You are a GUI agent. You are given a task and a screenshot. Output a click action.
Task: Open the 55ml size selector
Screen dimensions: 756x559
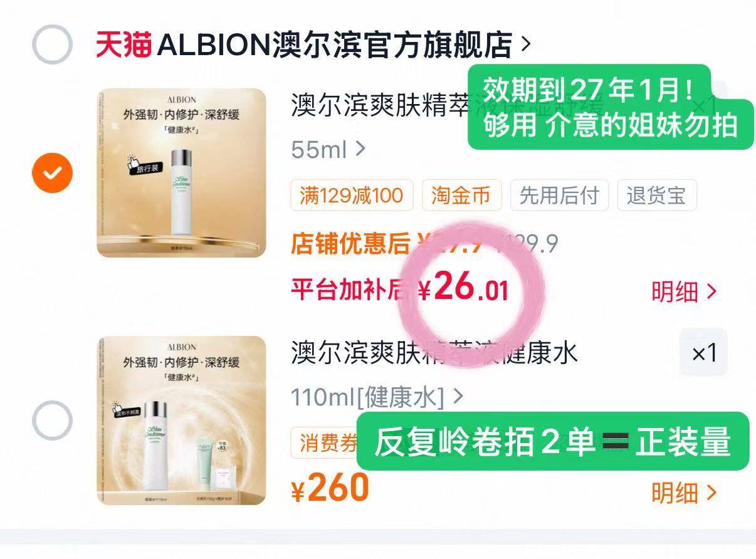328,149
